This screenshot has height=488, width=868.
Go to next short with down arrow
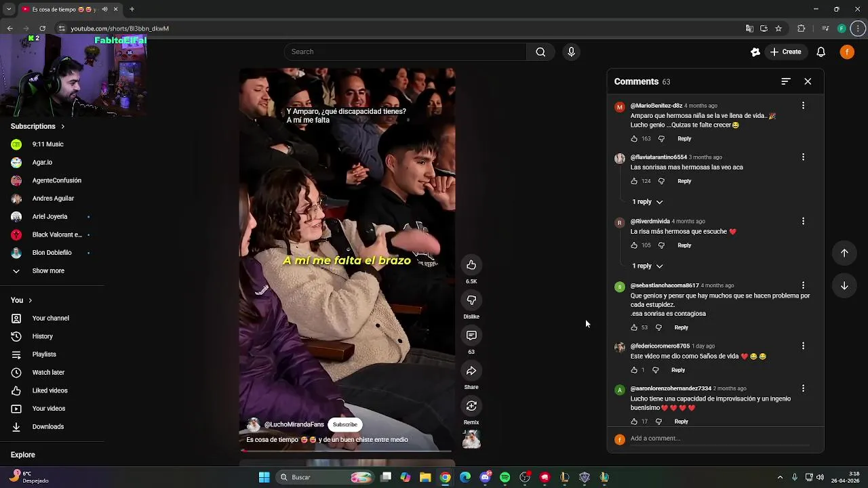844,285
